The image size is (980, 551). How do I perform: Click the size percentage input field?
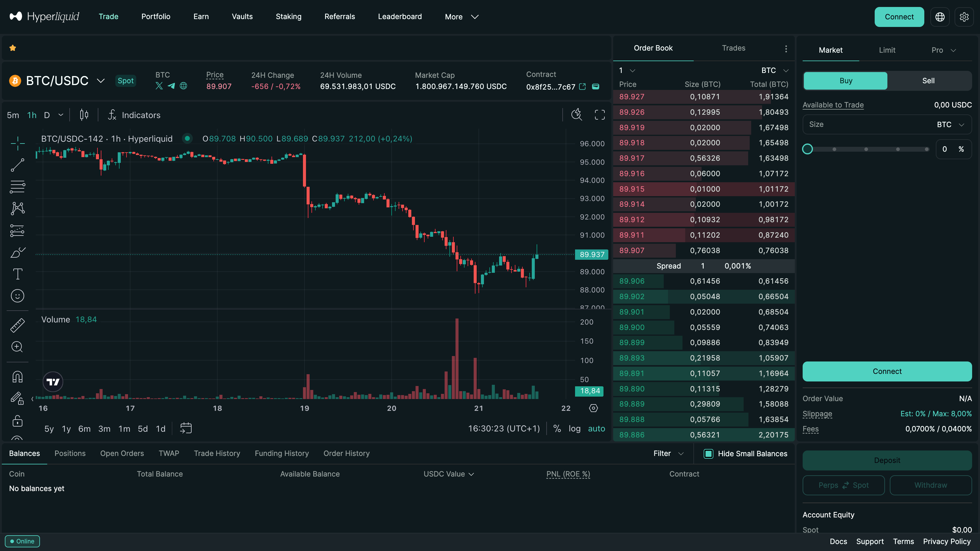(x=945, y=149)
